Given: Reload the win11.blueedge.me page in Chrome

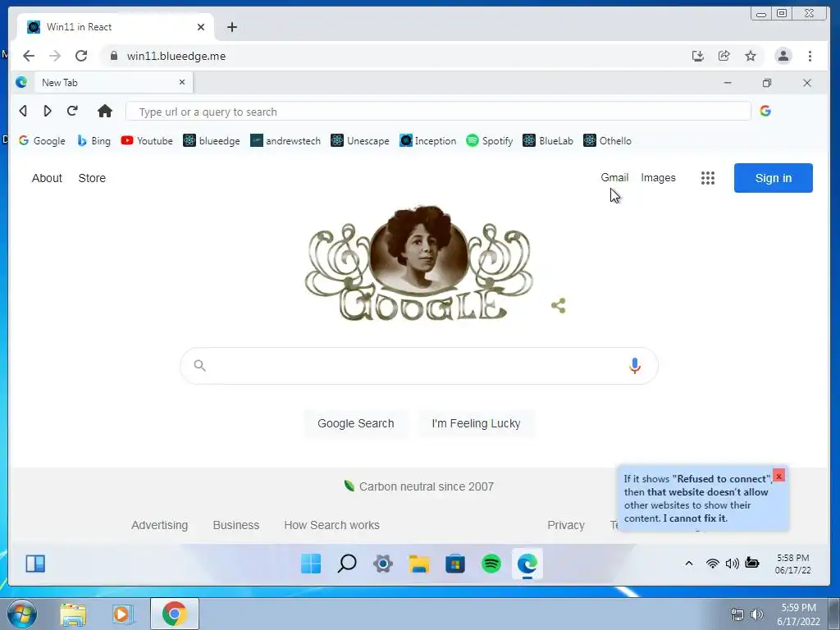Looking at the screenshot, I should click(81, 56).
